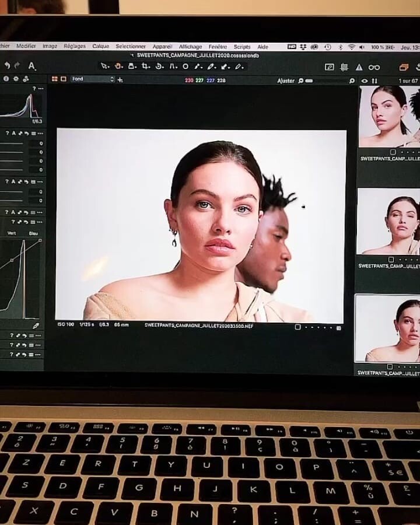Toggle the proofing glasses icon
This screenshot has width=420, height=525.
click(x=374, y=68)
